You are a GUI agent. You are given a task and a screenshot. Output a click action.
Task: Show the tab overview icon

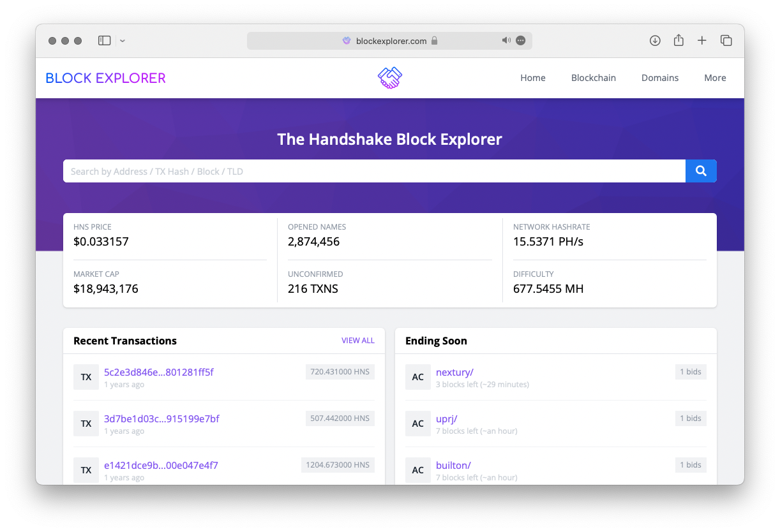(x=726, y=41)
